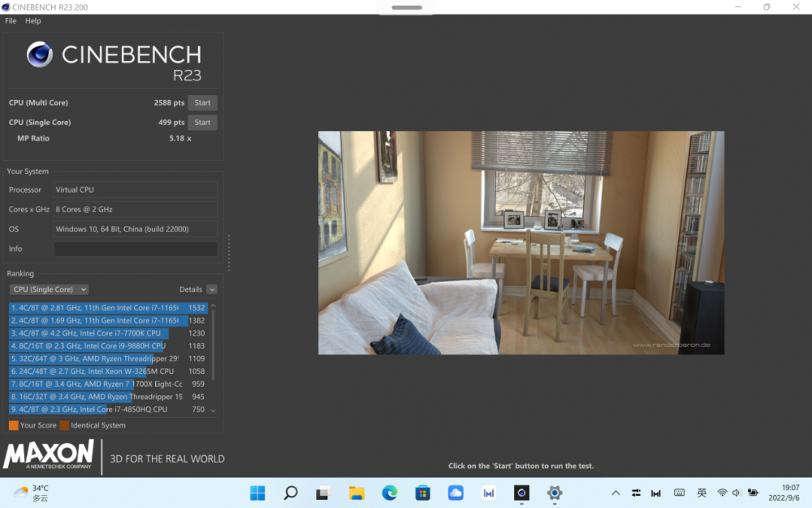Launch Microsoft Edge from the taskbar
Viewport: 812px width, 508px height.
click(390, 493)
